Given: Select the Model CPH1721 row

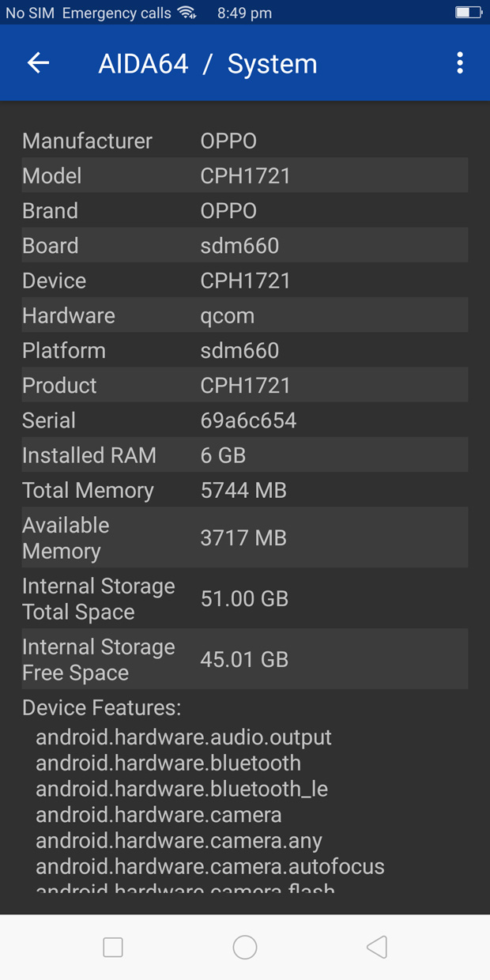Looking at the screenshot, I should [x=245, y=175].
